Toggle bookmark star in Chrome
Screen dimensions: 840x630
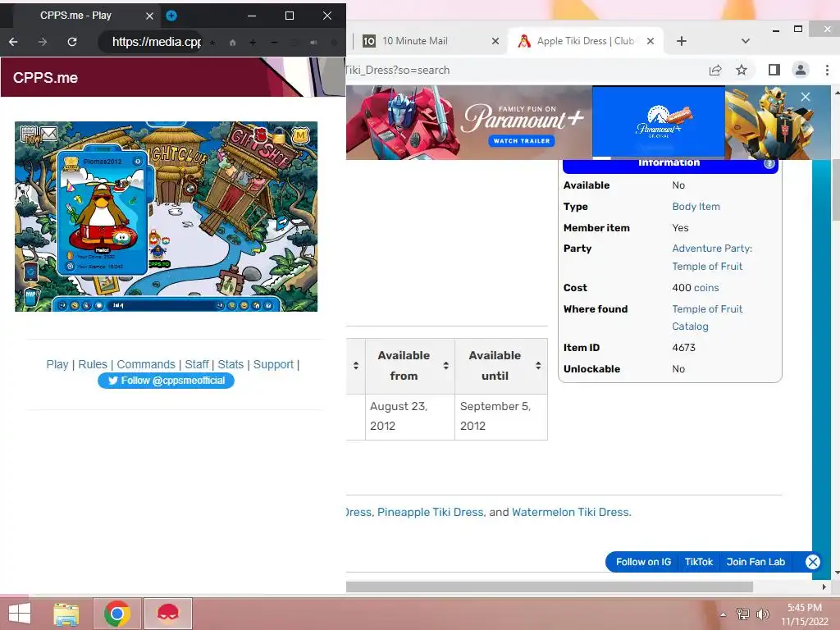[x=742, y=71]
